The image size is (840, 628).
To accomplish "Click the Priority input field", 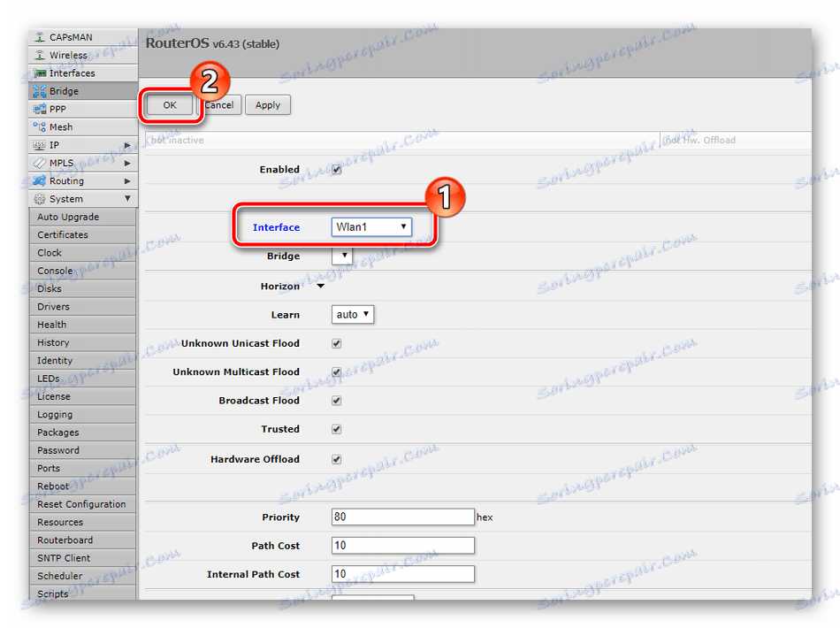I will [x=403, y=517].
